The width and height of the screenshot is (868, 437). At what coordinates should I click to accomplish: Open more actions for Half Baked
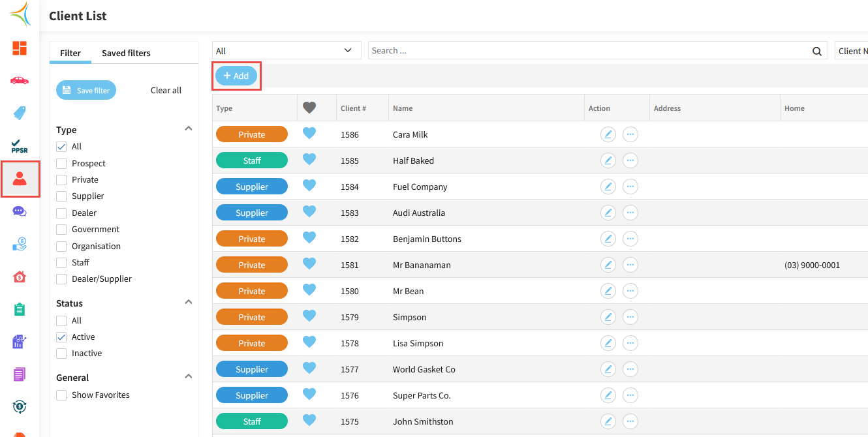pos(630,160)
